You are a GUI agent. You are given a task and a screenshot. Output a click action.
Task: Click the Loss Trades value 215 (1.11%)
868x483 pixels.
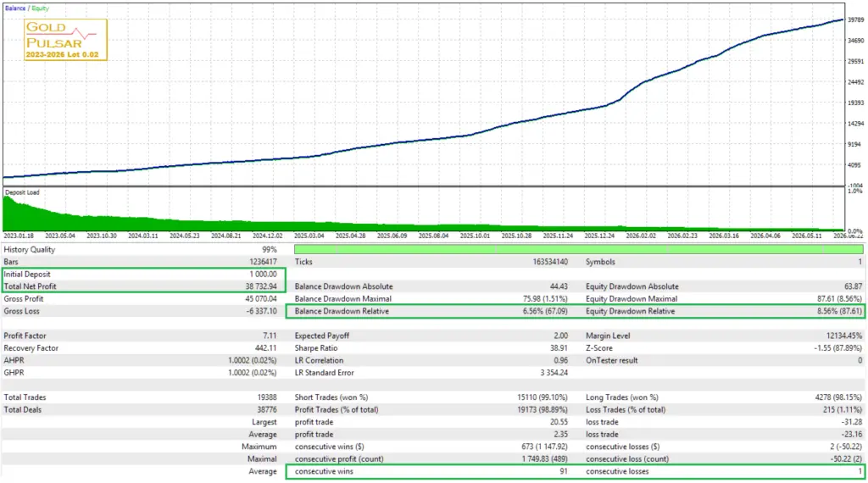pyautogui.click(x=843, y=410)
